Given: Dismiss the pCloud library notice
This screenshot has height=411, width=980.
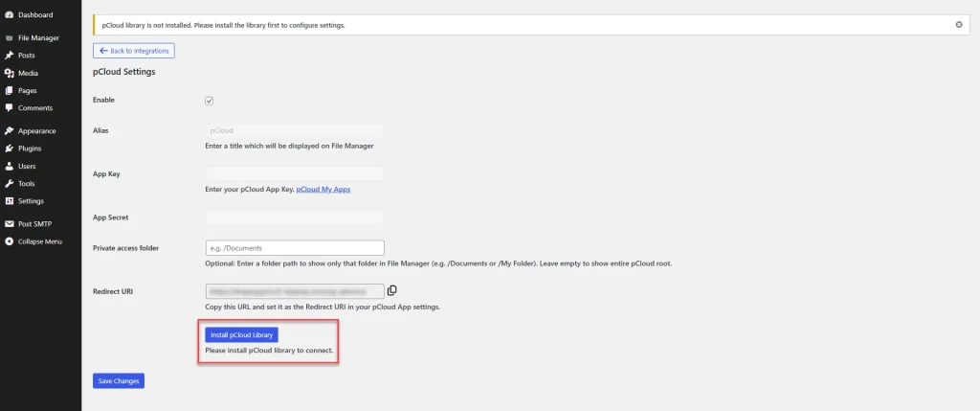Looking at the screenshot, I should point(959,24).
